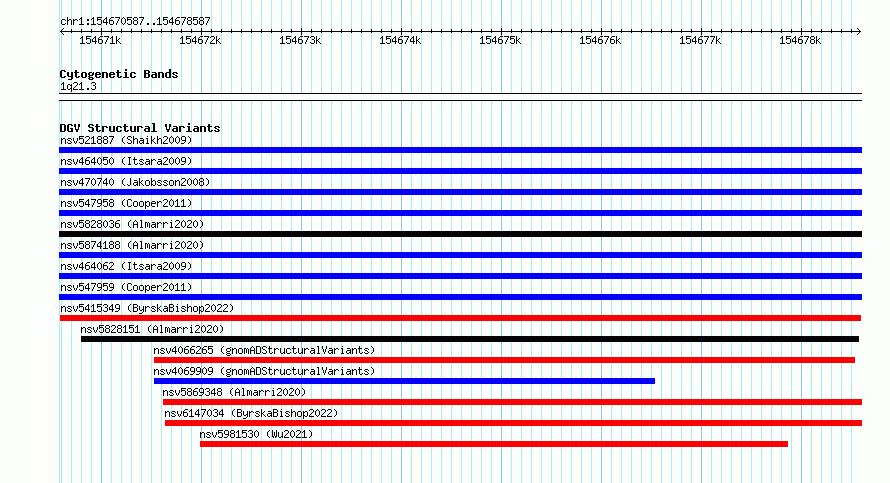Select the 1q21.3 band label
Image resolution: width=890 pixels, height=483 pixels.
(78, 86)
